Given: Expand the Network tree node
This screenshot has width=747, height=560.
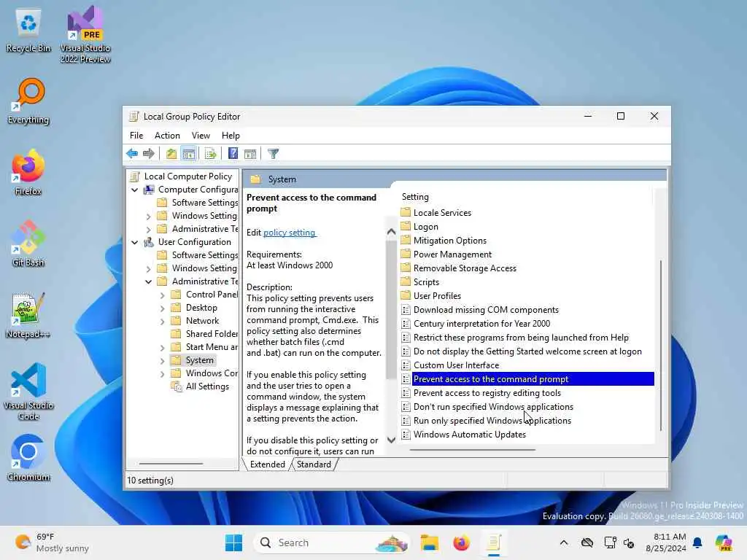Looking at the screenshot, I should tap(163, 322).
